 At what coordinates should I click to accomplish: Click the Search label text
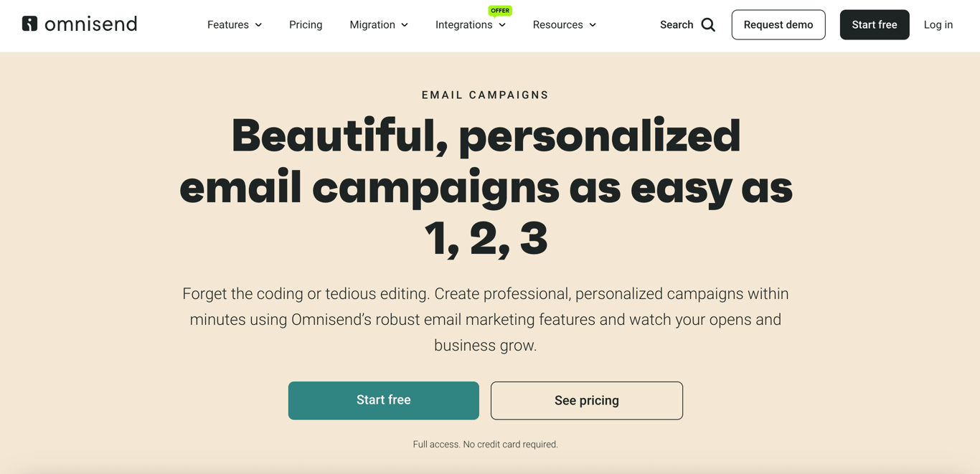(677, 24)
